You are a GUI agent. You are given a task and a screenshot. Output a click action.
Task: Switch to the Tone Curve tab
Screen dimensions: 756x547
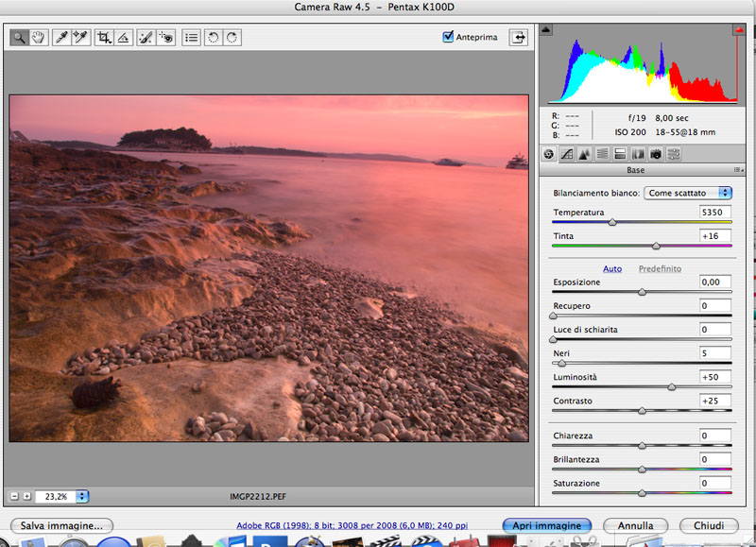click(567, 154)
